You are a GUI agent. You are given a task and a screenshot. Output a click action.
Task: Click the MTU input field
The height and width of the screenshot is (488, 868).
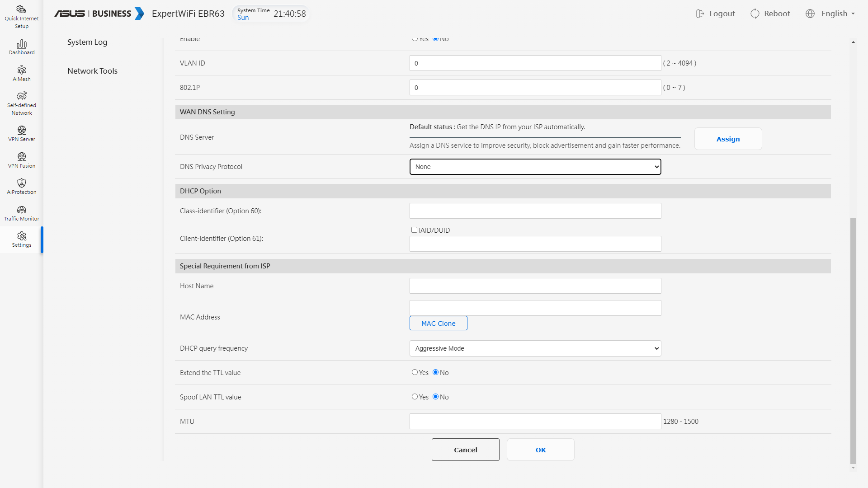click(x=535, y=422)
